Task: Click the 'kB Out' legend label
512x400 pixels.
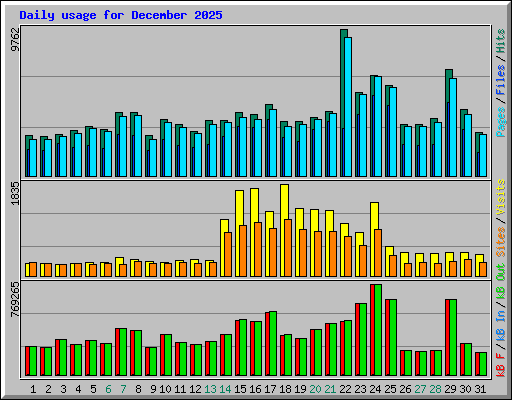Action: (x=501, y=281)
